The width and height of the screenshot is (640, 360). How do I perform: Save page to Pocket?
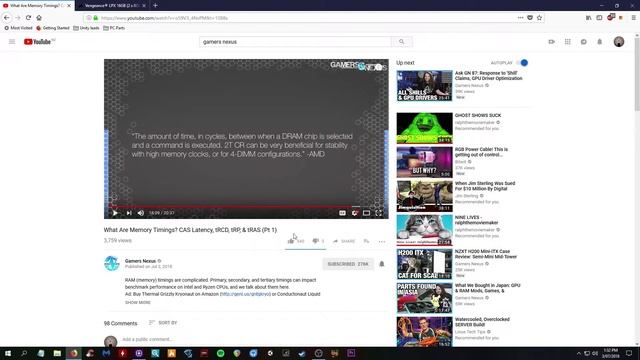530,18
